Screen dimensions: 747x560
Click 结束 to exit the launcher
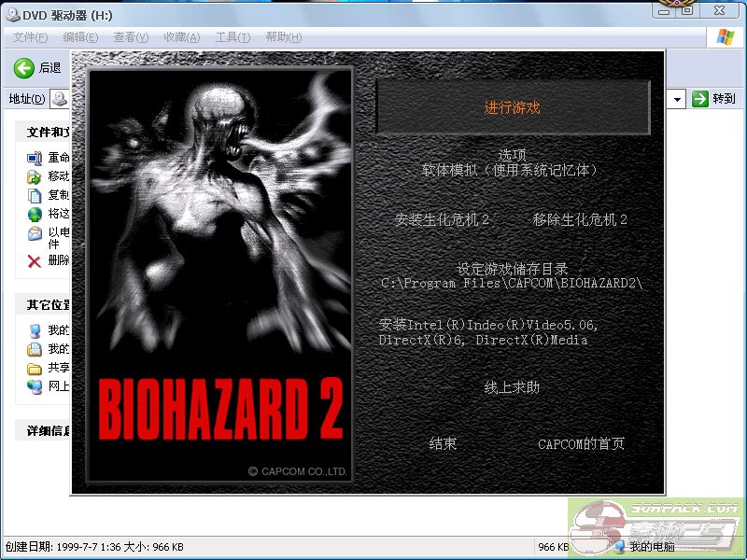pos(443,444)
